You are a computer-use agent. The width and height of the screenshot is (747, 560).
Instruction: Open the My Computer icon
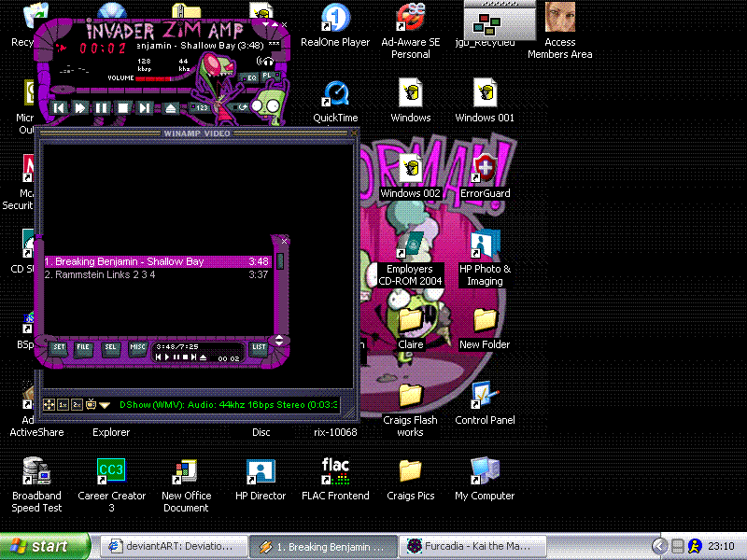[x=485, y=479]
